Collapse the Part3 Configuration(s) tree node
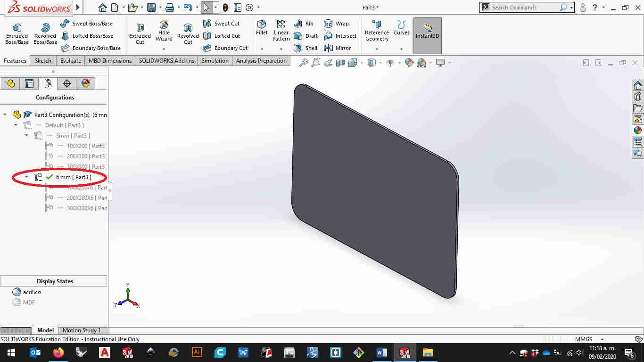This screenshot has width=644, height=362. [5, 115]
